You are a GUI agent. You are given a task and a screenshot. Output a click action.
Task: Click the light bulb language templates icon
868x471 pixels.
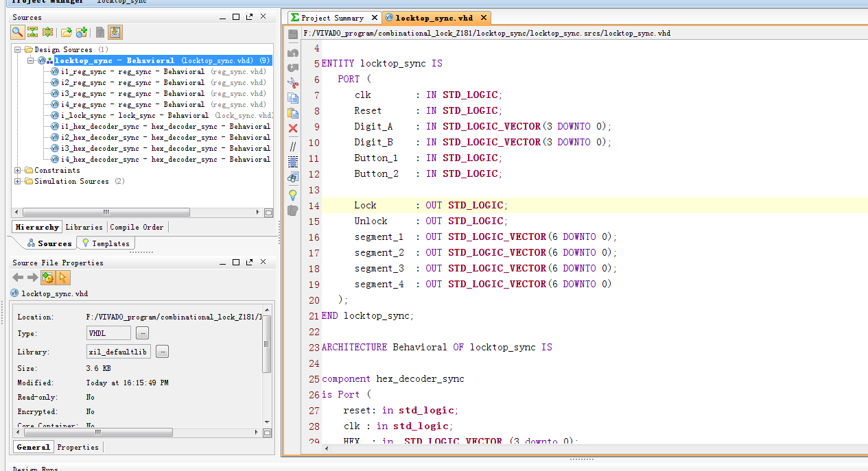click(x=293, y=195)
